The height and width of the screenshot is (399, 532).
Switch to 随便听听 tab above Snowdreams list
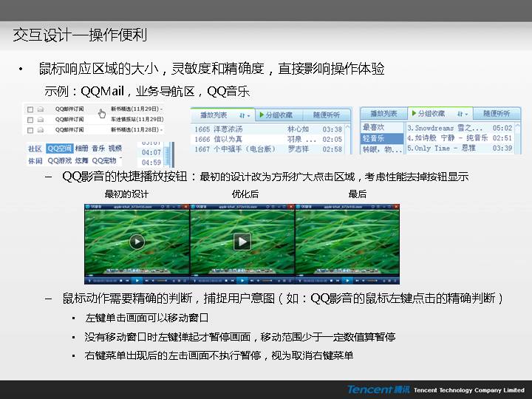[x=497, y=115]
